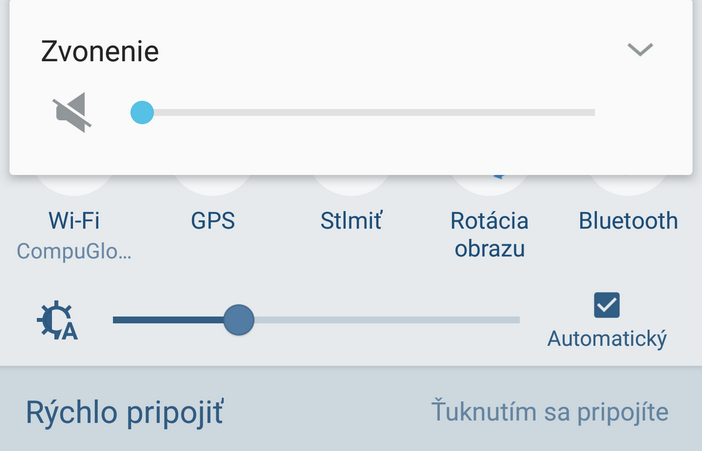Toggle the Bluetooth quick setting
The width and height of the screenshot is (702, 451).
pos(628,220)
